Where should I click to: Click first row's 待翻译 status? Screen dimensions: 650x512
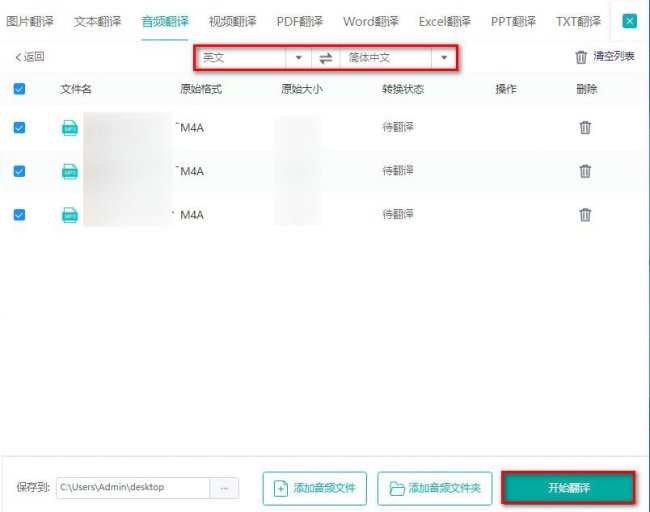pyautogui.click(x=398, y=127)
